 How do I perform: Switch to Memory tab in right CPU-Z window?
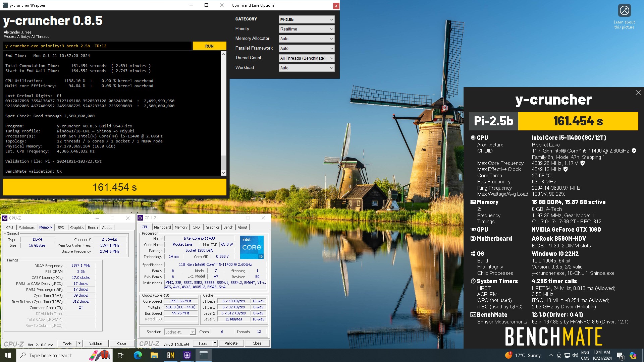pyautogui.click(x=181, y=227)
